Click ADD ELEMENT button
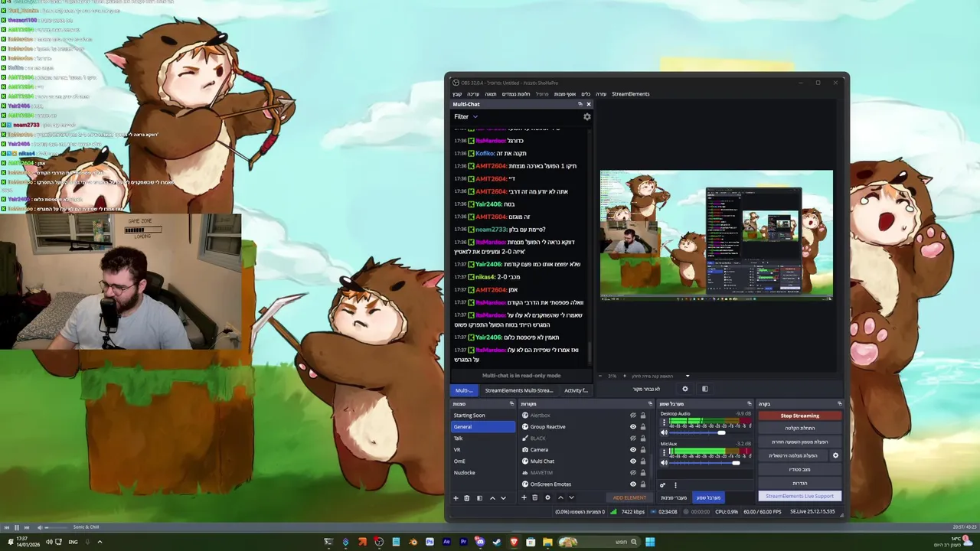This screenshot has width=980, height=551. click(629, 497)
